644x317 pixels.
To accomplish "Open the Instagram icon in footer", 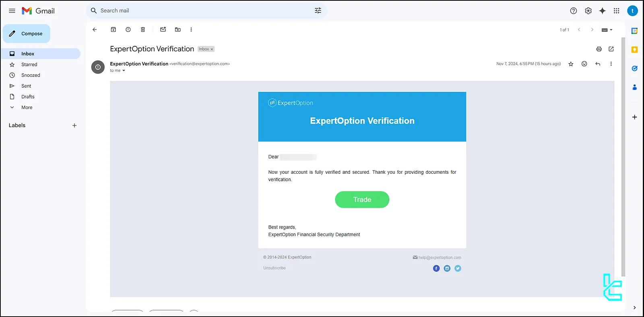I will 447,268.
